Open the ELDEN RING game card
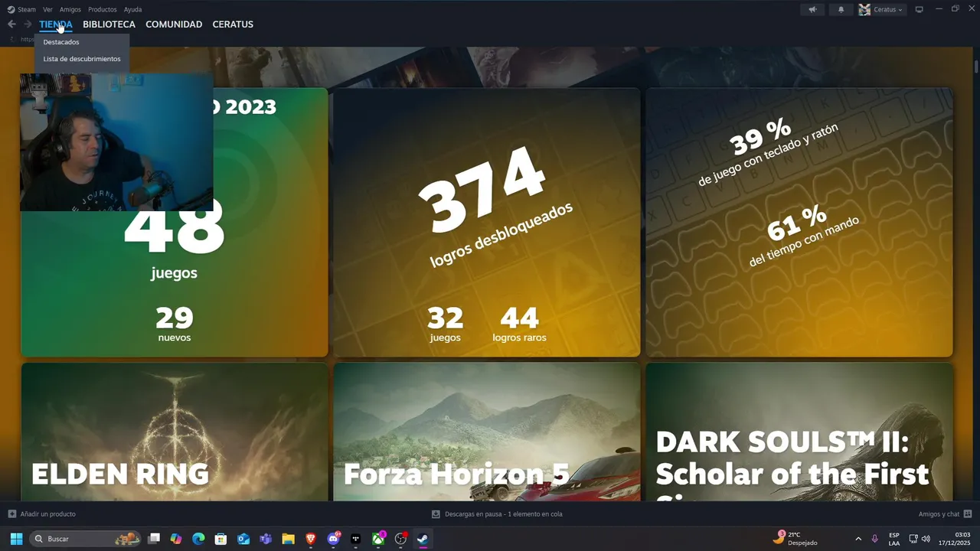Screen dimensions: 980x551 click(x=175, y=432)
